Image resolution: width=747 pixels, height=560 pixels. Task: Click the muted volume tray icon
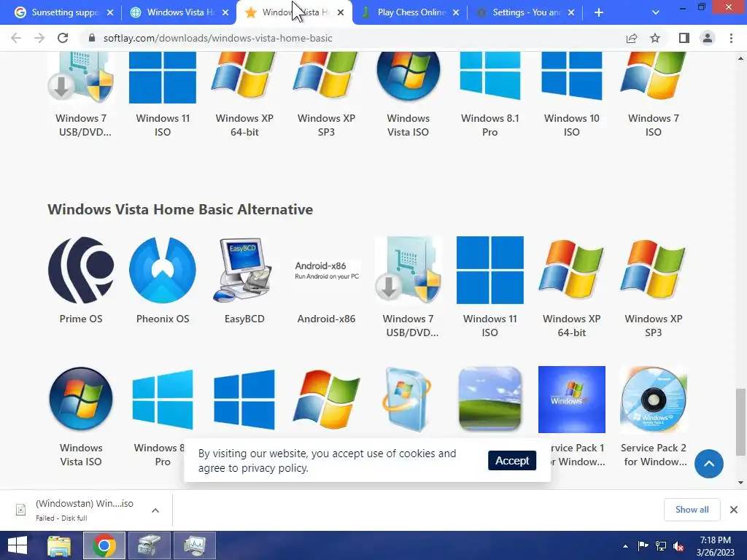click(678, 546)
